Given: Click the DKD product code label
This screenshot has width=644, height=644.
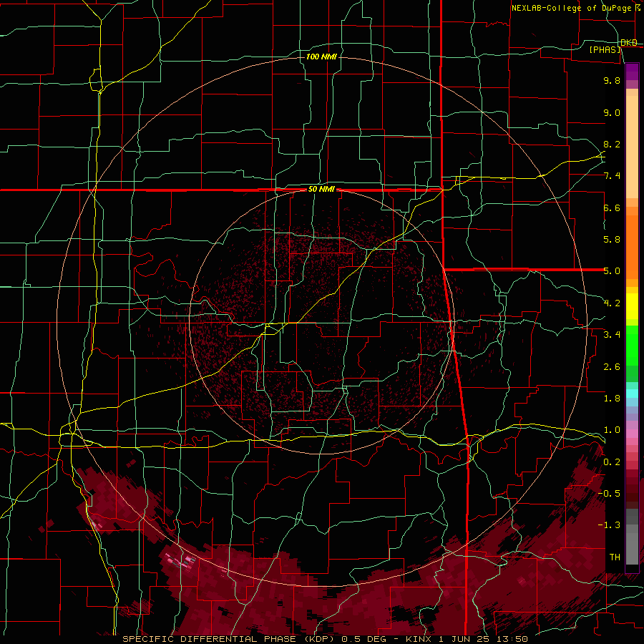Looking at the screenshot, I should coord(629,43).
